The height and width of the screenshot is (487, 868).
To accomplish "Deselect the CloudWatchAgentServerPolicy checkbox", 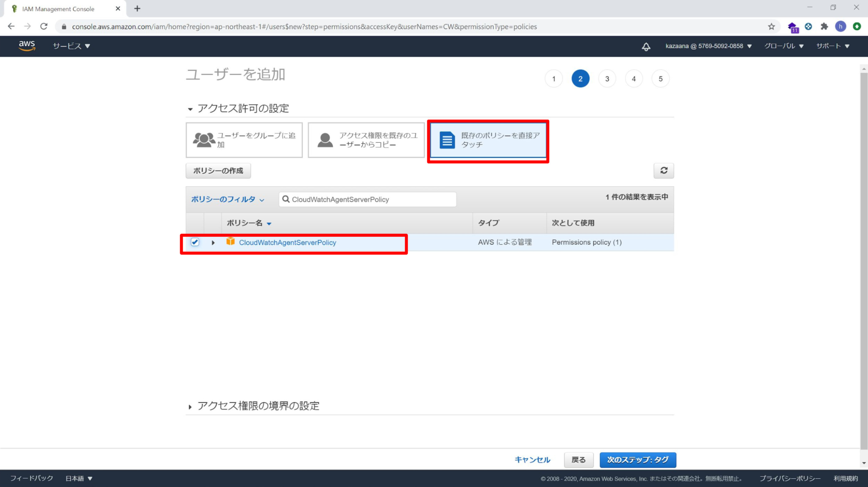I will tap(195, 242).
